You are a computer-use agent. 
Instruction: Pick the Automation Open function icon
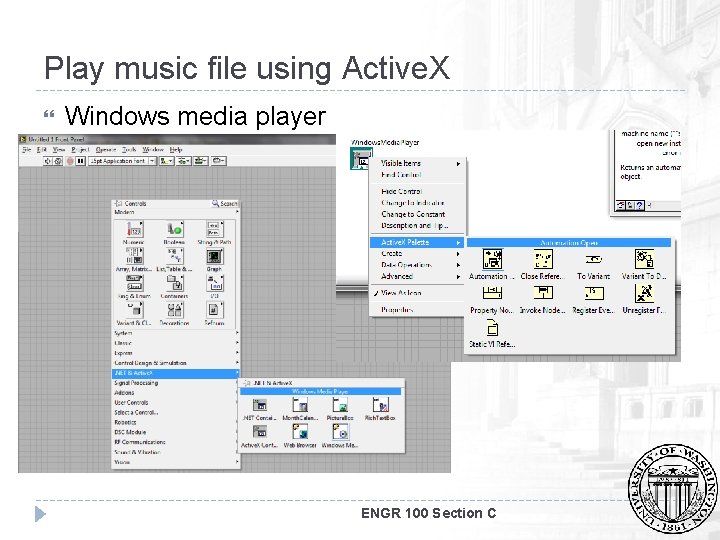pyautogui.click(x=492, y=259)
